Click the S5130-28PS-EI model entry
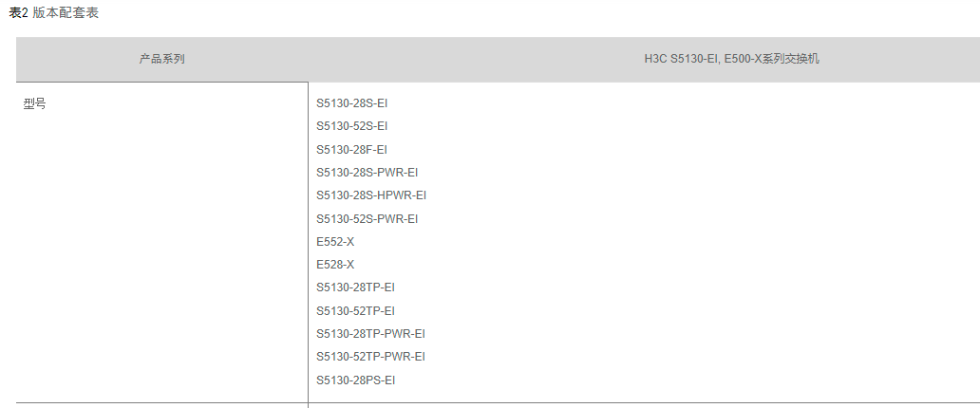 356,380
